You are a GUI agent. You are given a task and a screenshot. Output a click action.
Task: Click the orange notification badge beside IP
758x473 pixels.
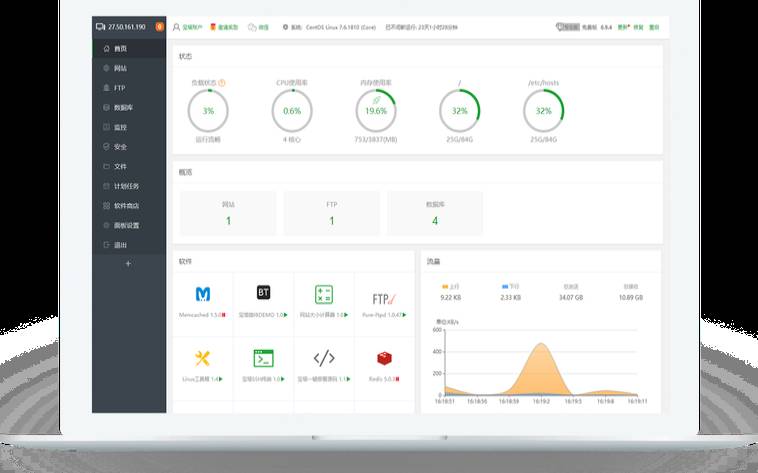(159, 26)
